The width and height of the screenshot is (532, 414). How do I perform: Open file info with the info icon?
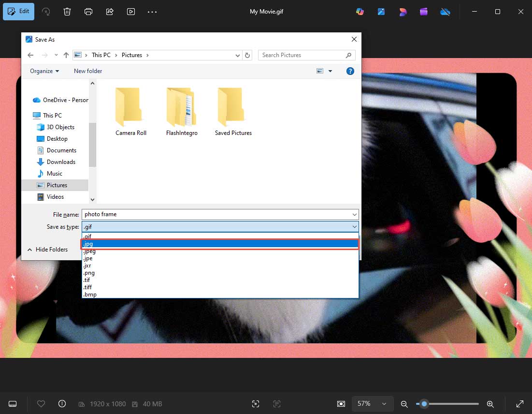[x=62, y=403]
